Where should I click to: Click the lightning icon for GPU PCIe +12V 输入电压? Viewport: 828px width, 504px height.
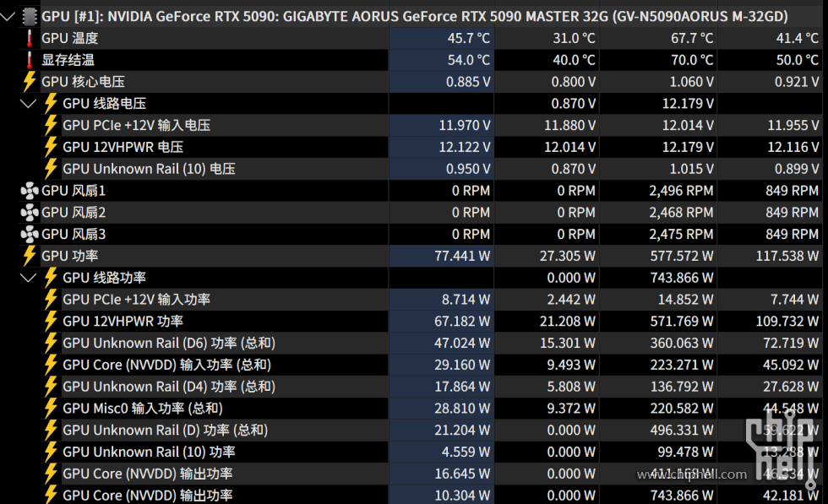[51, 125]
